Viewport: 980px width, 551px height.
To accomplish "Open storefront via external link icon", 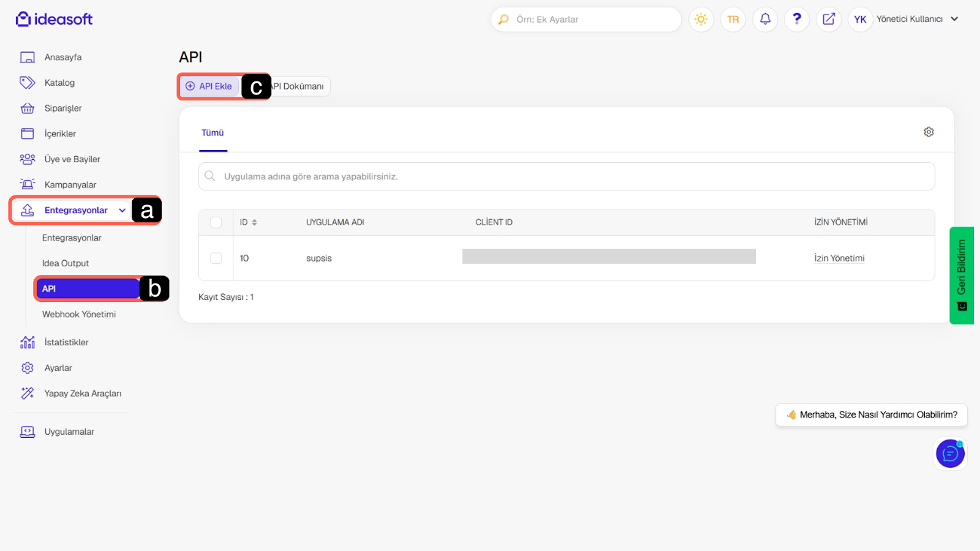I will (x=829, y=20).
